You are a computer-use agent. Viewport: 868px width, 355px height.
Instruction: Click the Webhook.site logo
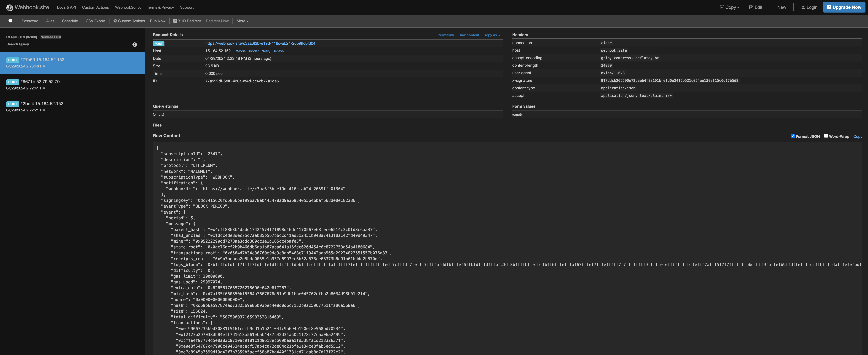click(28, 7)
